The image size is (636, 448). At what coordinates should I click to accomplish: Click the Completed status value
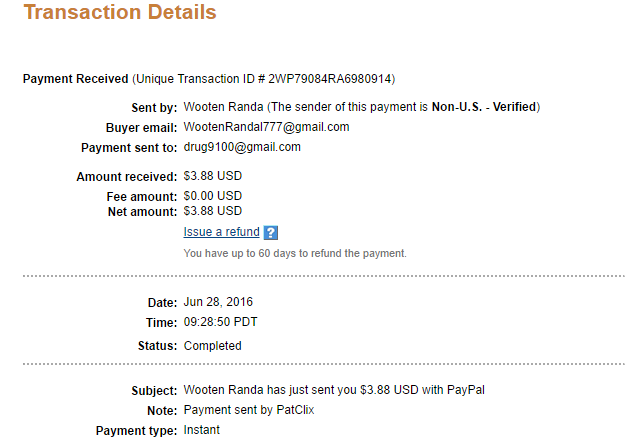click(212, 346)
